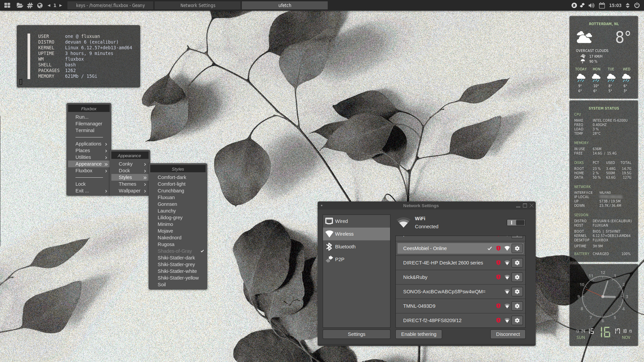The image size is (644, 362).
Task: Switch to next workspace with the right arrow
Action: (61, 5)
